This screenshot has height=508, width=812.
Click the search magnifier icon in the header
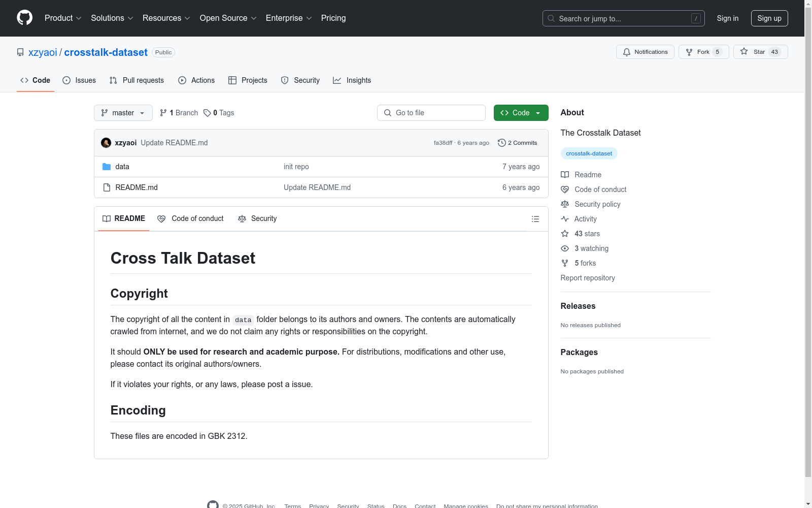551,18
